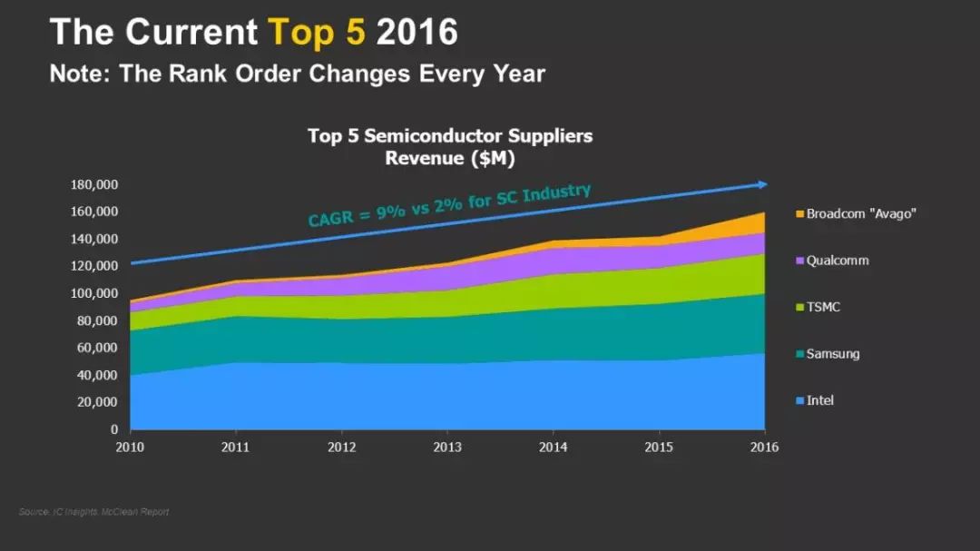Click the teal Samsung legend swatch
Image resolution: width=980 pixels, height=551 pixels.
click(x=799, y=354)
